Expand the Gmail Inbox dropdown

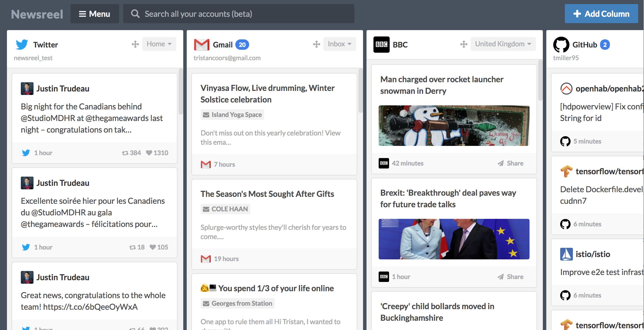click(x=339, y=44)
